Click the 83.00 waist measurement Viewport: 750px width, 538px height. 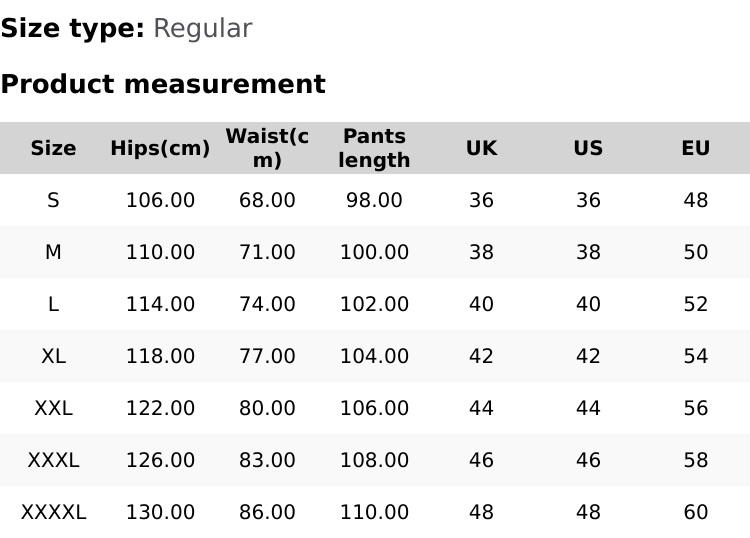[267, 460]
